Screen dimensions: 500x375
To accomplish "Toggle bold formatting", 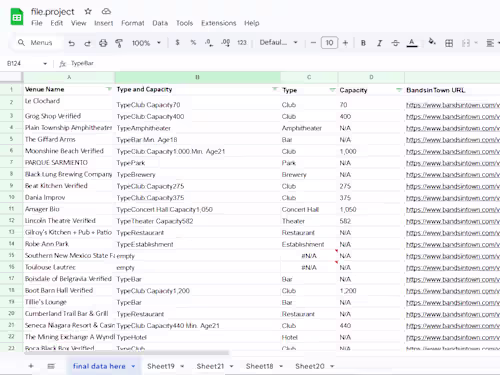I will tap(363, 43).
